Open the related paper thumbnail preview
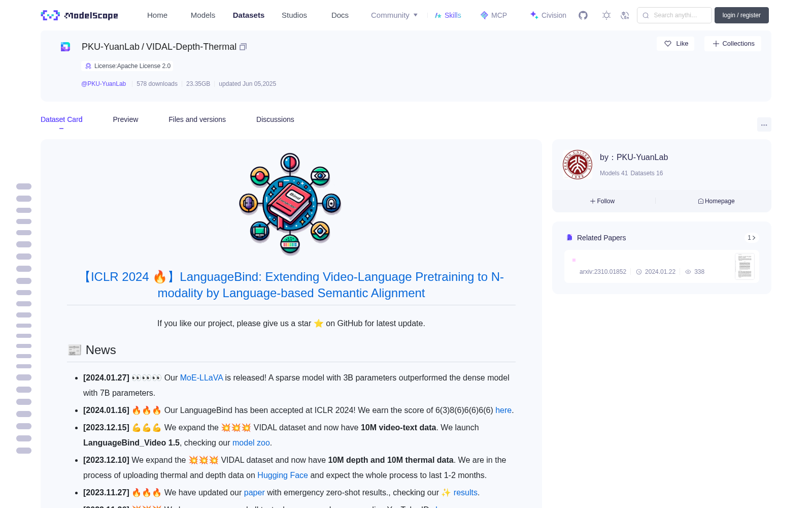The height and width of the screenshot is (508, 812). coord(745,266)
